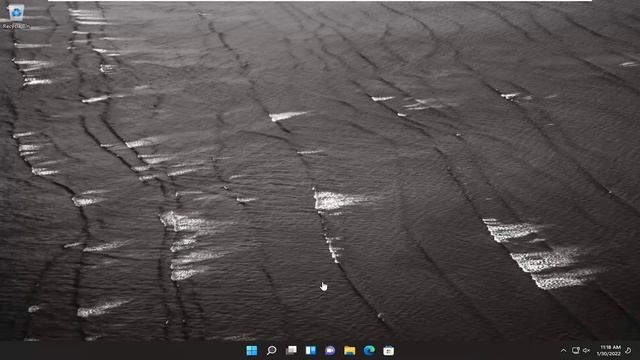Image resolution: width=640 pixels, height=360 pixels.
Task: Open the Widgets panel
Action: (311, 350)
